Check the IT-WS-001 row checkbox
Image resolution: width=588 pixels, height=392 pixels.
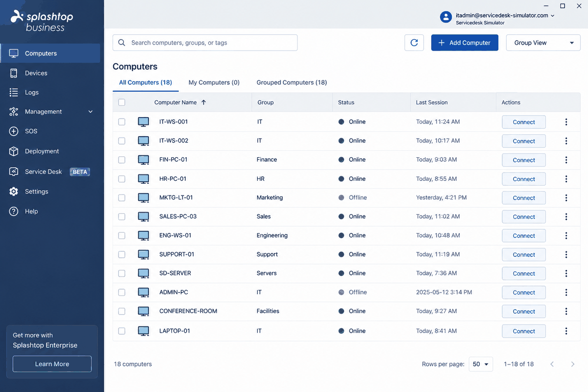[122, 122]
